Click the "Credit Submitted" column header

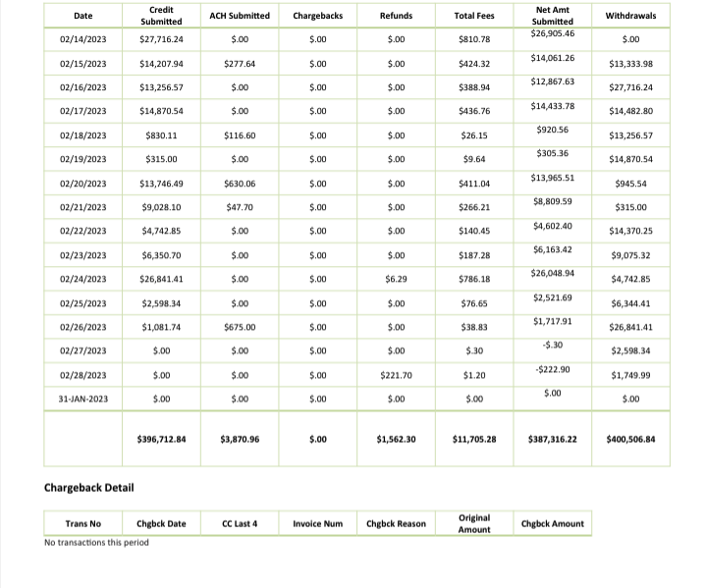161,15
